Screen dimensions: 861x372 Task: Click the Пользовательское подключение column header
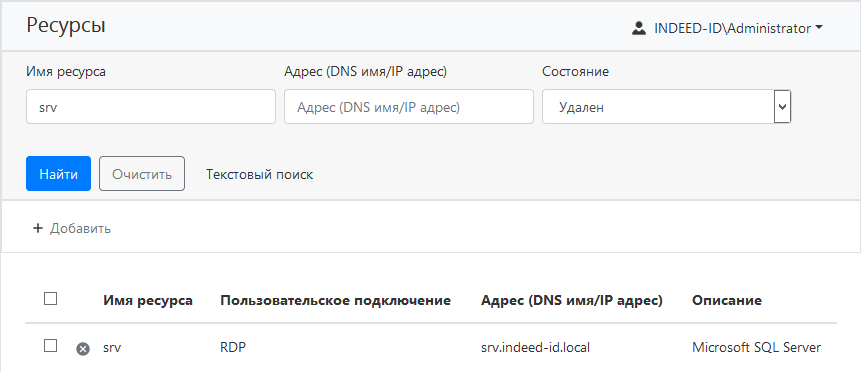[x=336, y=301]
